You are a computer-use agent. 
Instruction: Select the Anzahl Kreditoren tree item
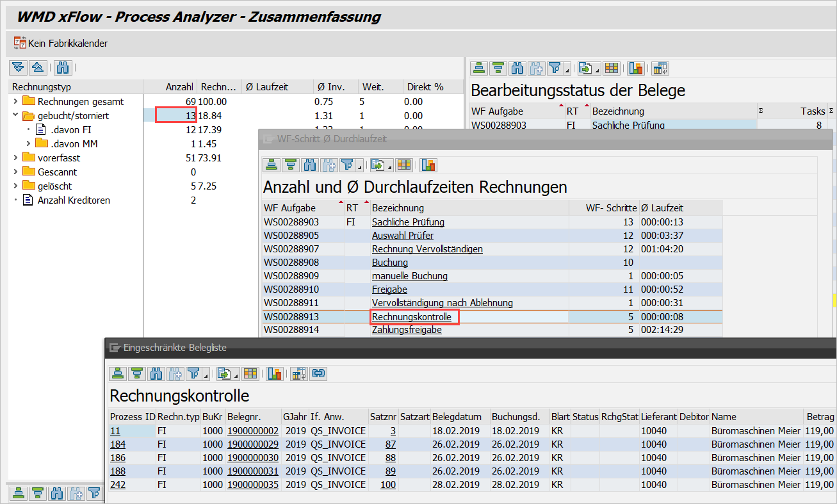[74, 200]
